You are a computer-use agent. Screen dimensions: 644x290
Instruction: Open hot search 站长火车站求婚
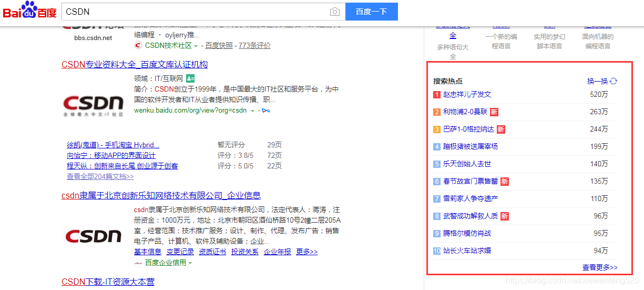click(467, 251)
